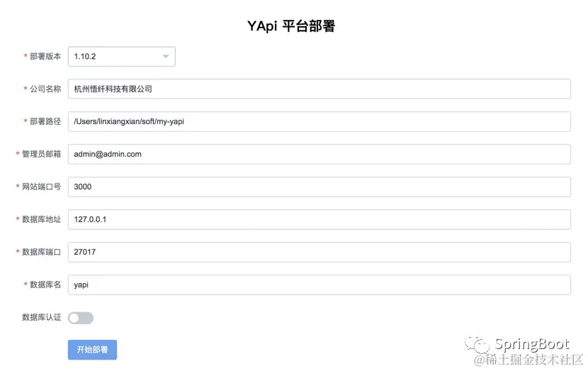Click the 公司名称 field label

[45, 89]
